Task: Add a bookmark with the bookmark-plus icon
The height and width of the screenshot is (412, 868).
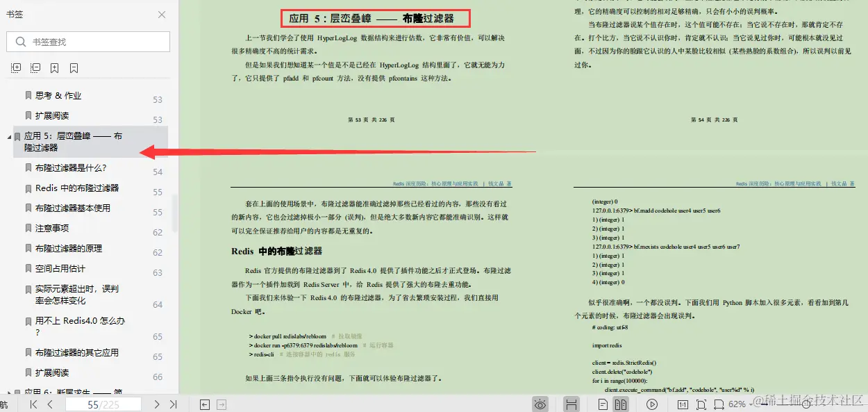Action: click(53, 67)
